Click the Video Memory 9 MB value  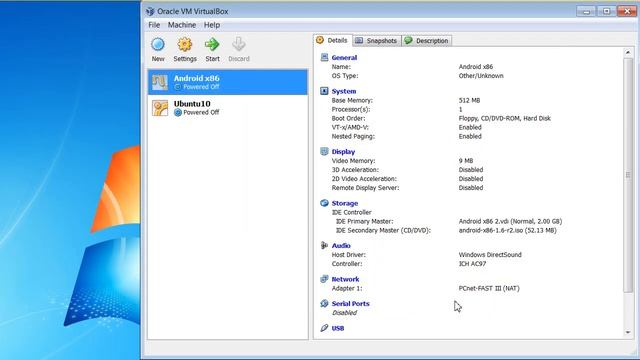coord(466,161)
